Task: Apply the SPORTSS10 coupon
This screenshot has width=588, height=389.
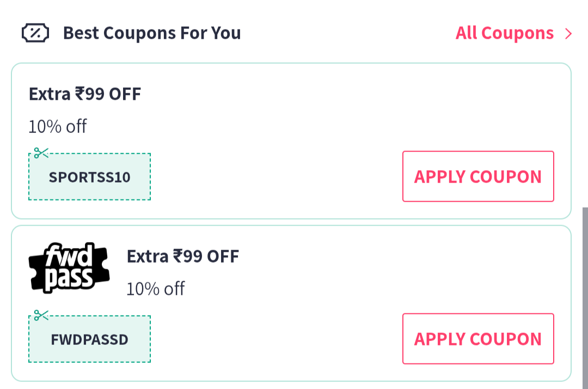Action: 478,176
